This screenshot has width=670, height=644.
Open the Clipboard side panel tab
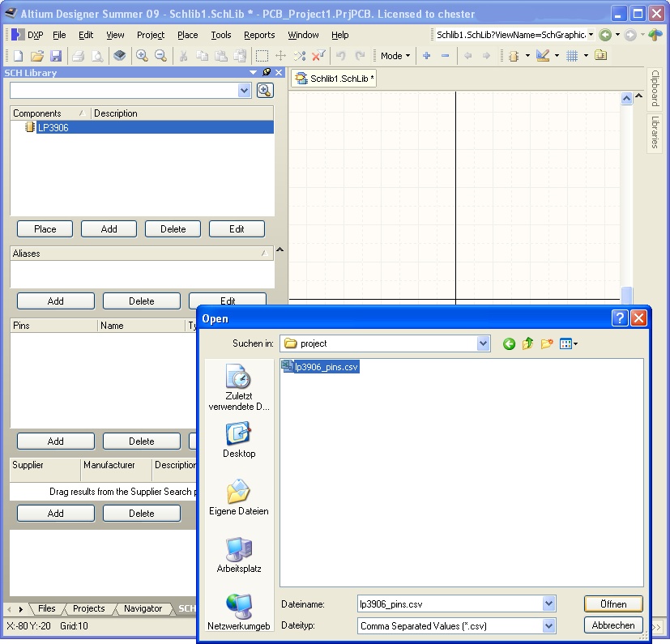(655, 88)
